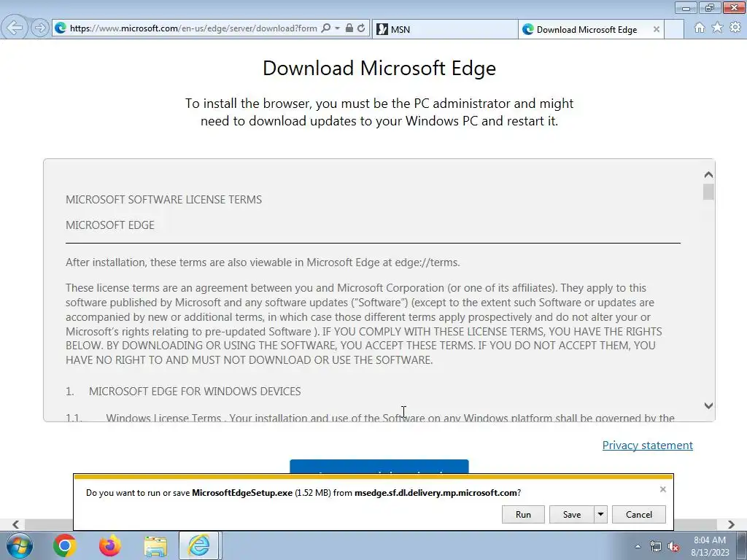Open the muted volume tray icon
Screen dimensions: 747x560
click(x=673, y=546)
